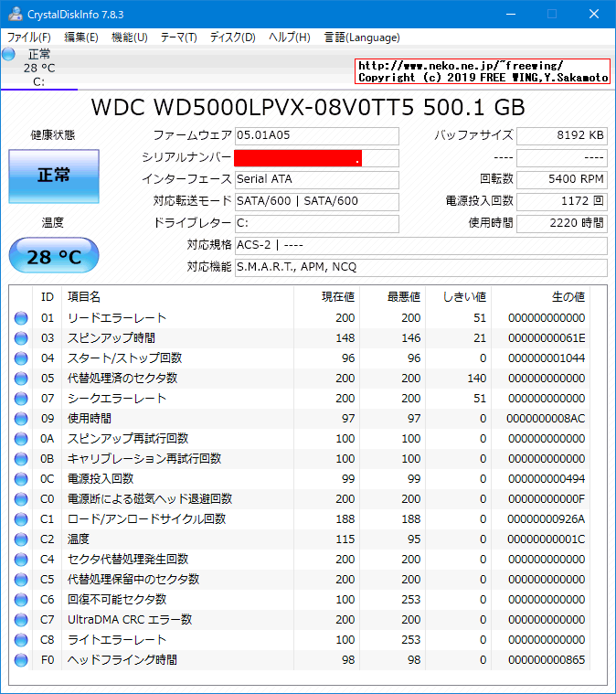The image size is (616, 694).
Task: Click the redacted シリアルナンバー field
Action: [x=317, y=158]
